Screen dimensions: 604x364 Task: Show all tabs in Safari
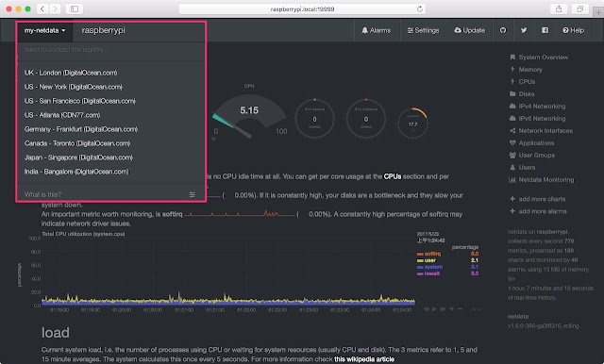580,8
